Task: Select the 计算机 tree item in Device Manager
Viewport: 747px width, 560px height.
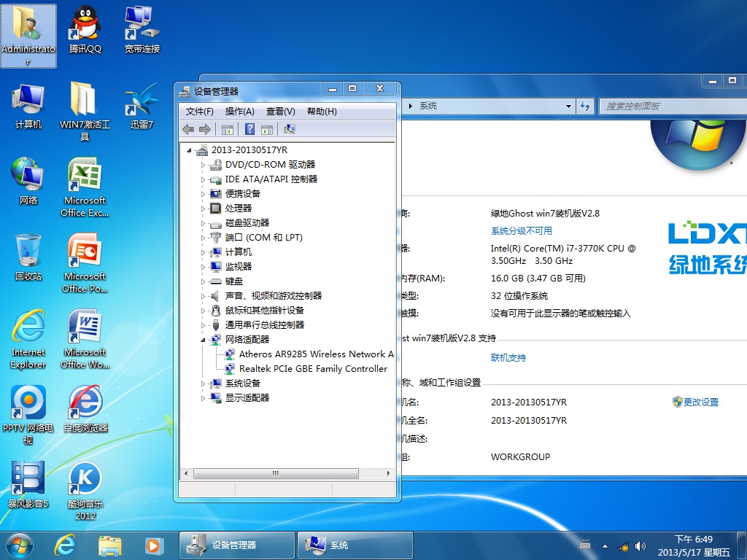Action: 239,252
